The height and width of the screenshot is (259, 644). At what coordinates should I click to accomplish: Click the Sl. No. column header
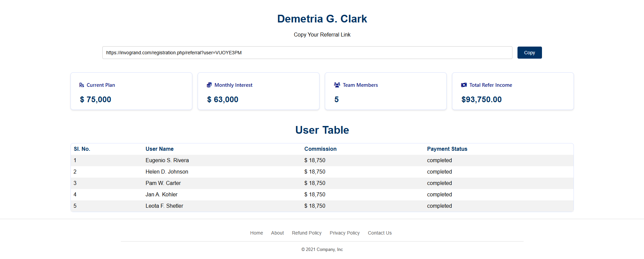tap(82, 149)
